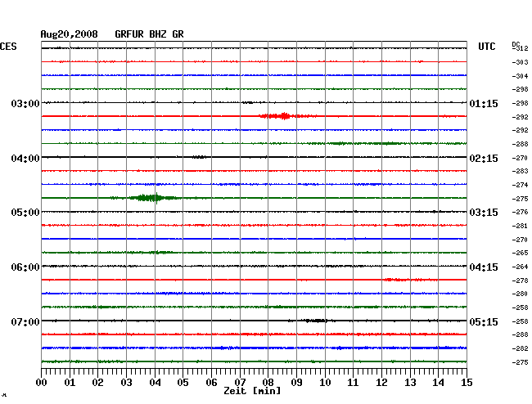Select the 04:00 local time label
Viewport: 532px width, 404px height.
point(25,159)
